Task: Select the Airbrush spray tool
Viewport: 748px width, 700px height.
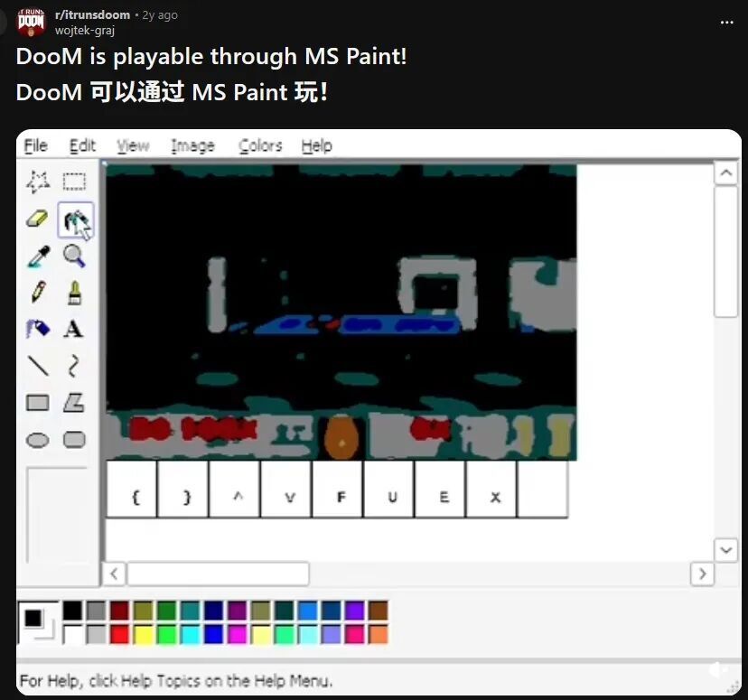Action: click(x=38, y=329)
